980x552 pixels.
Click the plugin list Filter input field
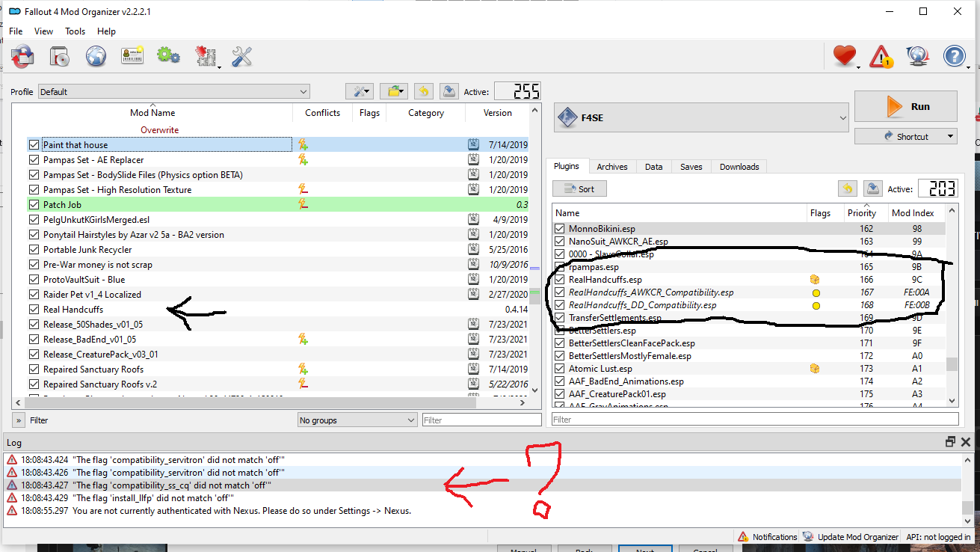point(754,420)
